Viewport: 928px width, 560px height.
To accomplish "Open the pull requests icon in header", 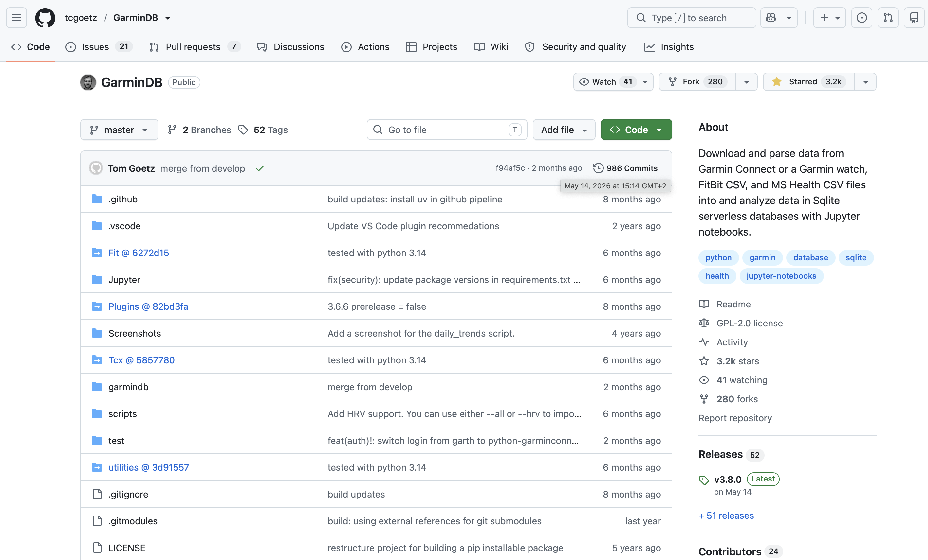I will 888,18.
